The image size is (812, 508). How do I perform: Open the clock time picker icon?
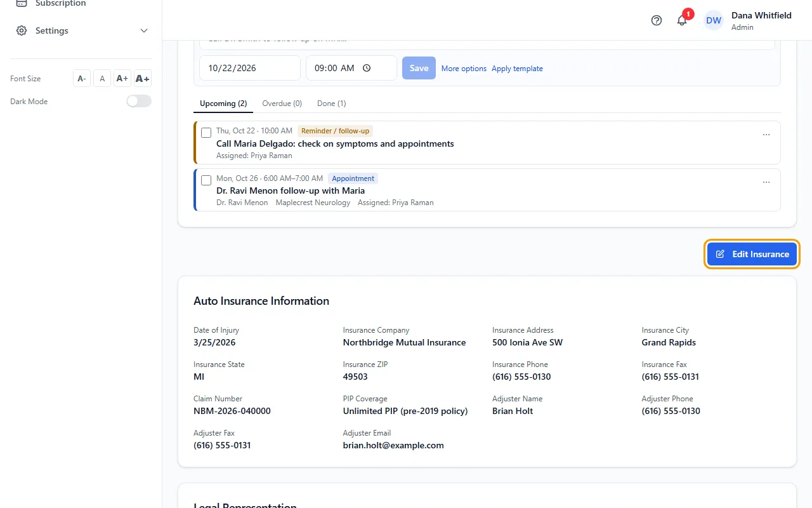(x=367, y=68)
